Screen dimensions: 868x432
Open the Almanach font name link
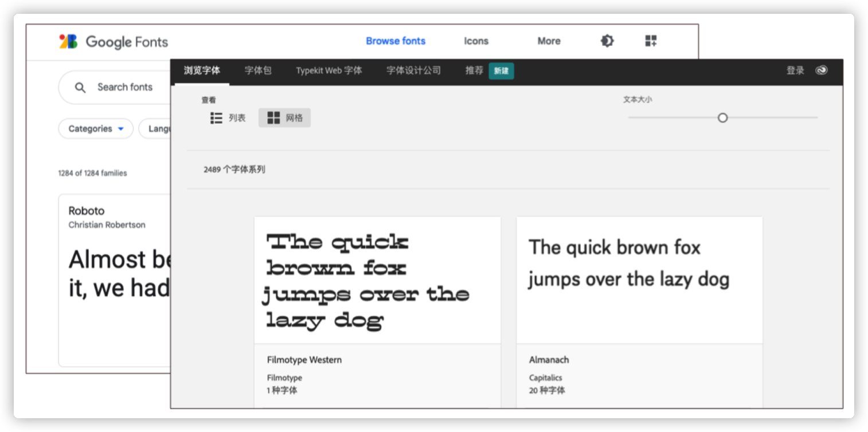(549, 360)
